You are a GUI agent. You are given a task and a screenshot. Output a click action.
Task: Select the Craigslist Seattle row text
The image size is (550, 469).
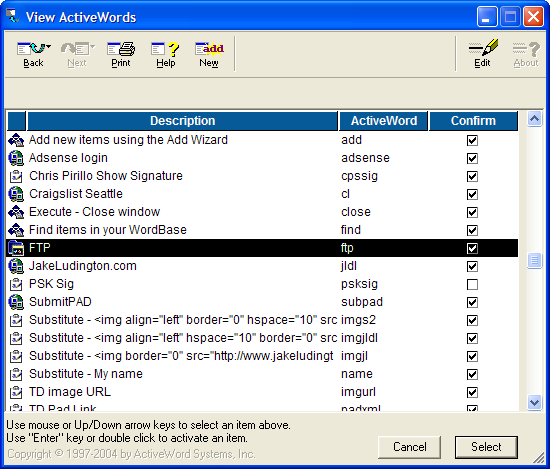click(x=76, y=194)
